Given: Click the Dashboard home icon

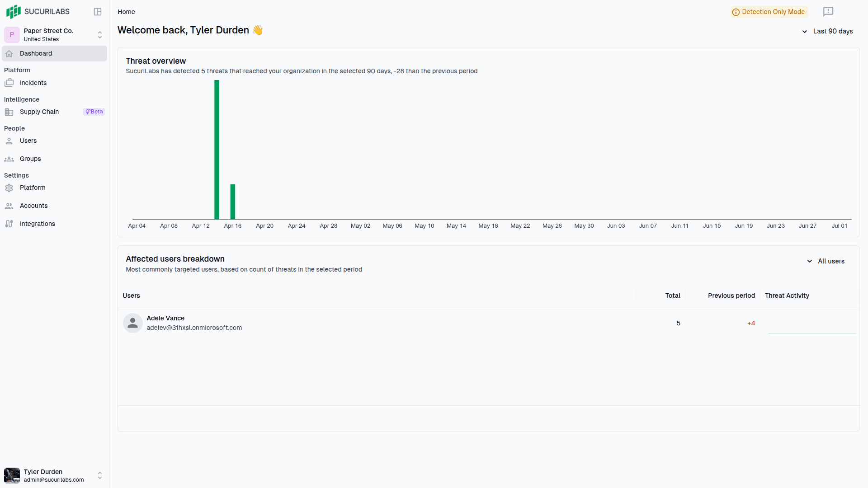Looking at the screenshot, I should point(9,54).
